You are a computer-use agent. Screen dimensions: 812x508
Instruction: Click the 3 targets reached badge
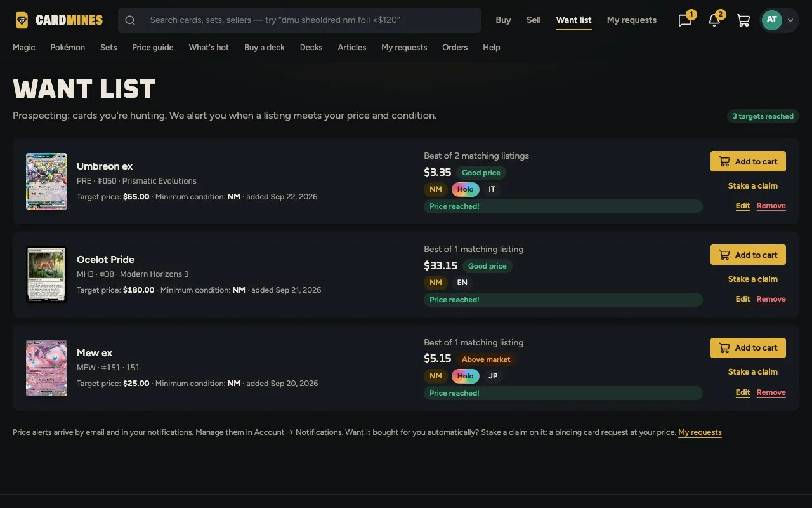pos(763,116)
